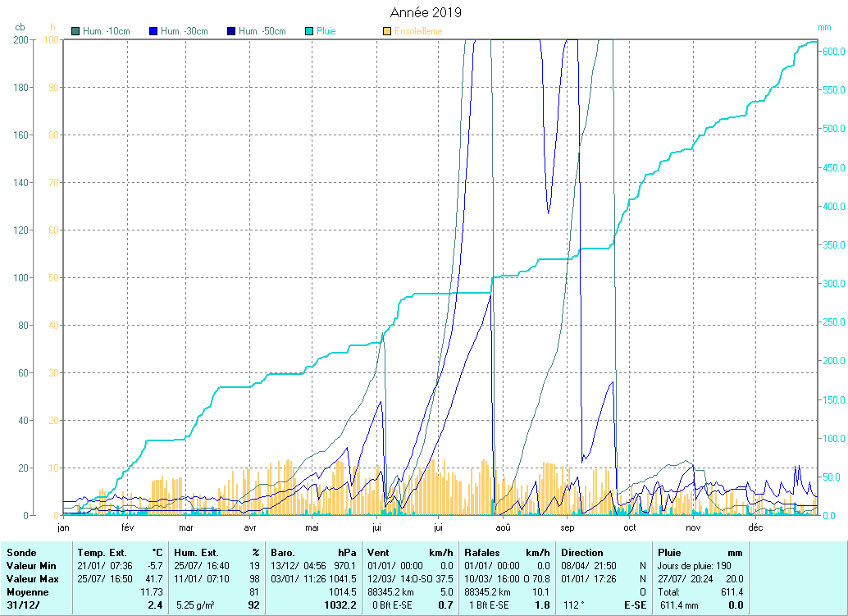The height and width of the screenshot is (616, 848).
Task: Click the cb unit label above left axis
Action: coord(20,28)
